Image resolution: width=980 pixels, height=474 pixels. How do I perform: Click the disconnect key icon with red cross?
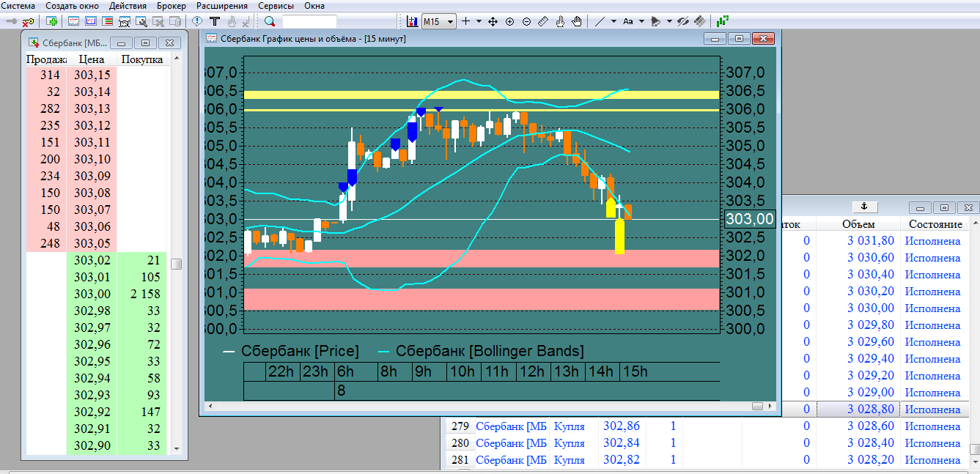point(28,22)
